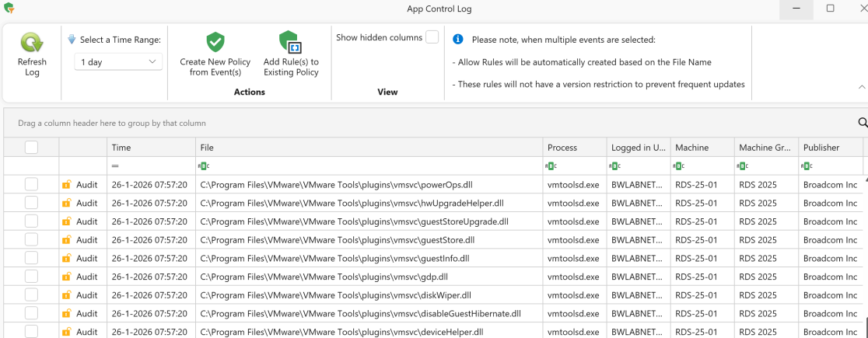Image resolution: width=868 pixels, height=338 pixels.
Task: Click the equals filter operator under the Time column
Action: pyautogui.click(x=115, y=166)
